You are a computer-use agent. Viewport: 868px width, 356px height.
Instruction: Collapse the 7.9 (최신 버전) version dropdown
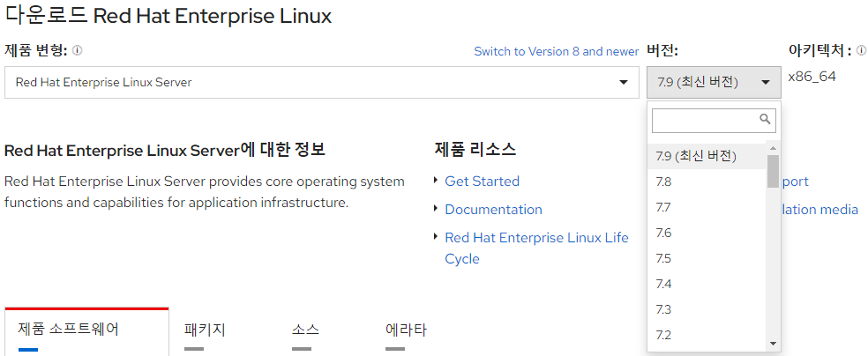[x=714, y=82]
